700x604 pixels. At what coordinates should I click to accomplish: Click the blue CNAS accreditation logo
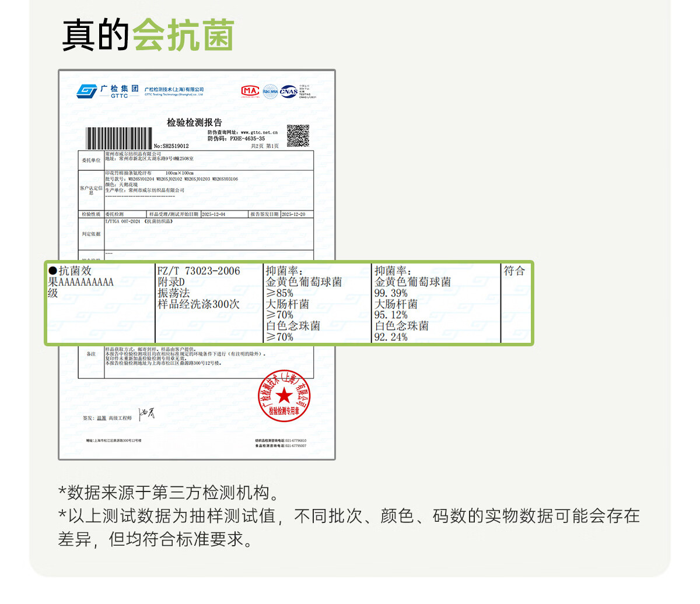coord(288,92)
